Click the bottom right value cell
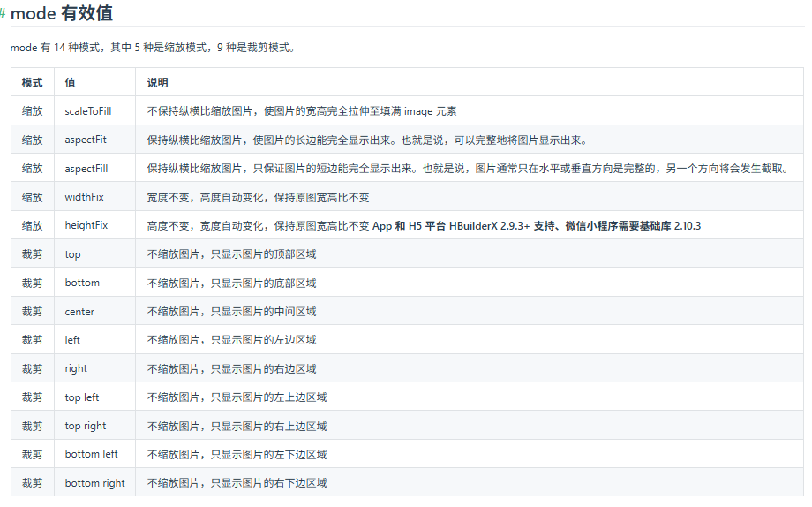Screen dimensions: 812x507 tap(94, 483)
